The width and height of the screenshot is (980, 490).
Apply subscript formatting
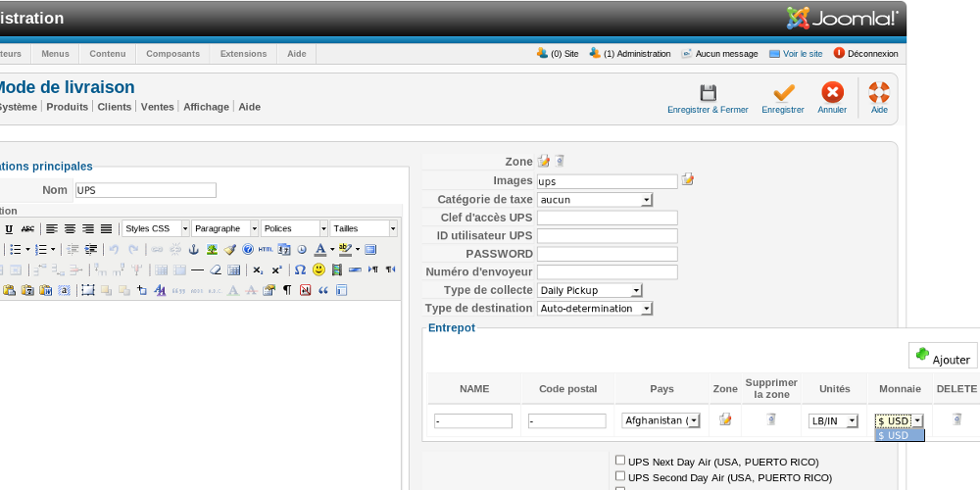[x=258, y=270]
